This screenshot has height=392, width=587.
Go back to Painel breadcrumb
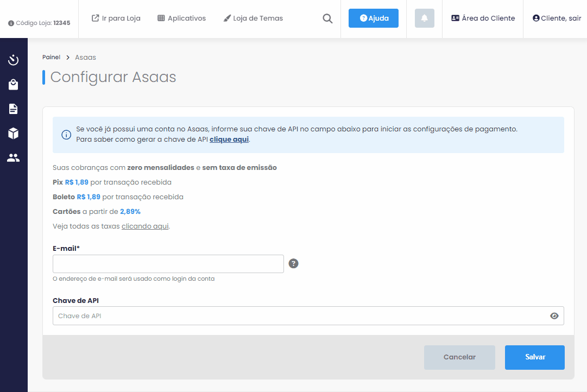coord(51,58)
